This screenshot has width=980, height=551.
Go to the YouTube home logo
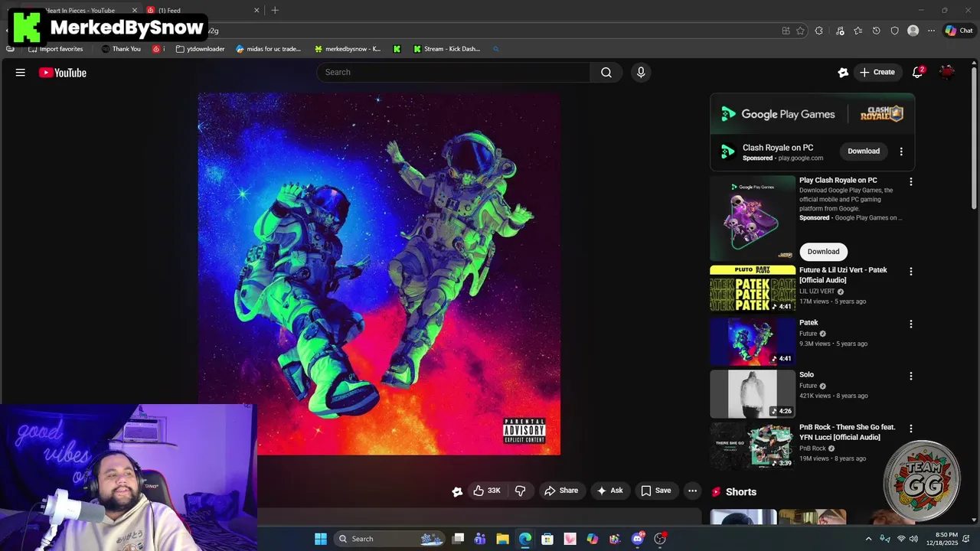[63, 73]
